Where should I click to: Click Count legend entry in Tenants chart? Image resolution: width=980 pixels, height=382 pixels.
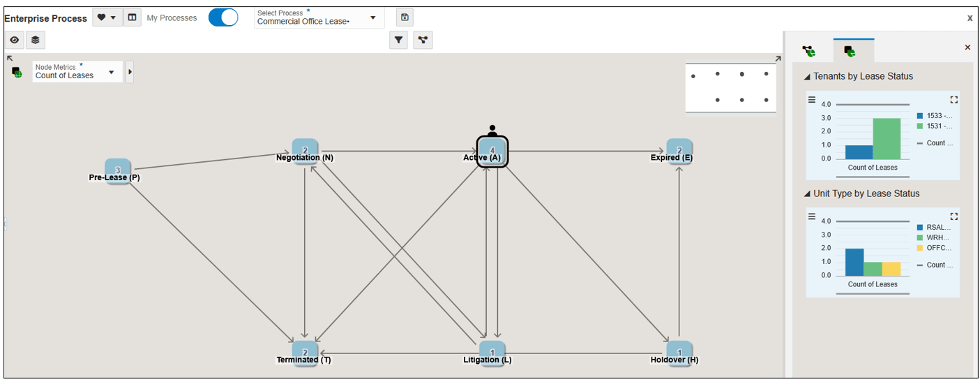[935, 143]
